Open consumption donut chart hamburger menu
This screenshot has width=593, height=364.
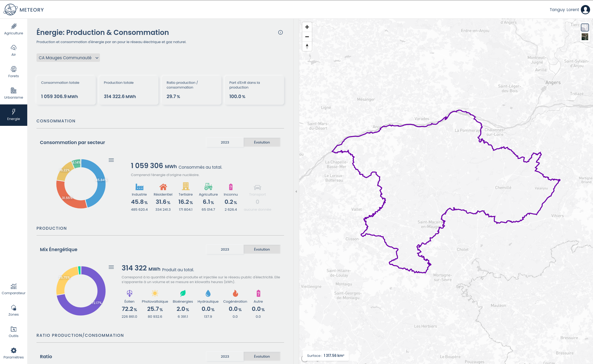[x=111, y=160]
